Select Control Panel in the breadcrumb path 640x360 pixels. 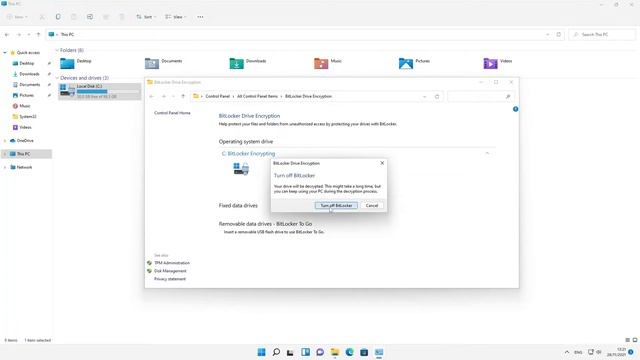point(218,96)
